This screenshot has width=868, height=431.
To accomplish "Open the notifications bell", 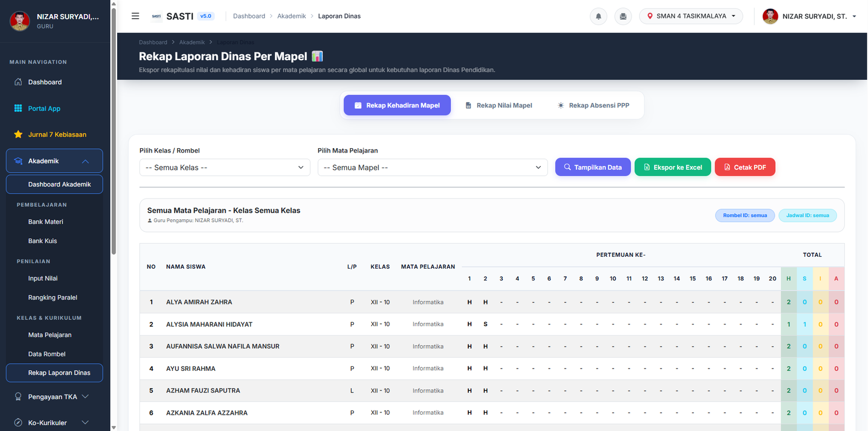I will pos(598,16).
